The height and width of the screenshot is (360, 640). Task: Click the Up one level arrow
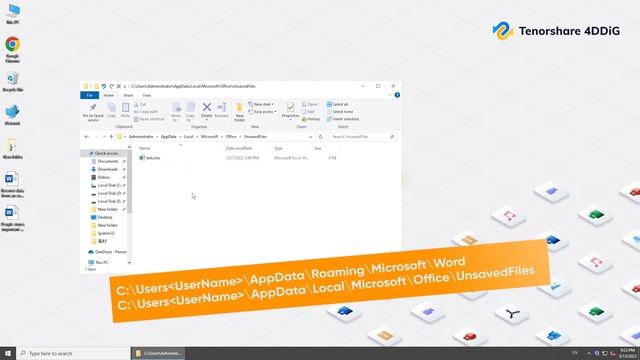click(x=111, y=137)
